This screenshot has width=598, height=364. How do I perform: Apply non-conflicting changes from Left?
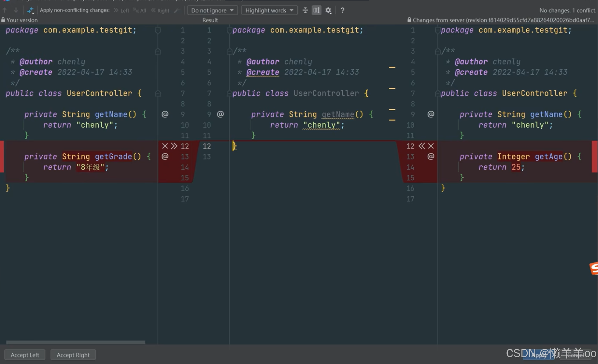tap(121, 10)
